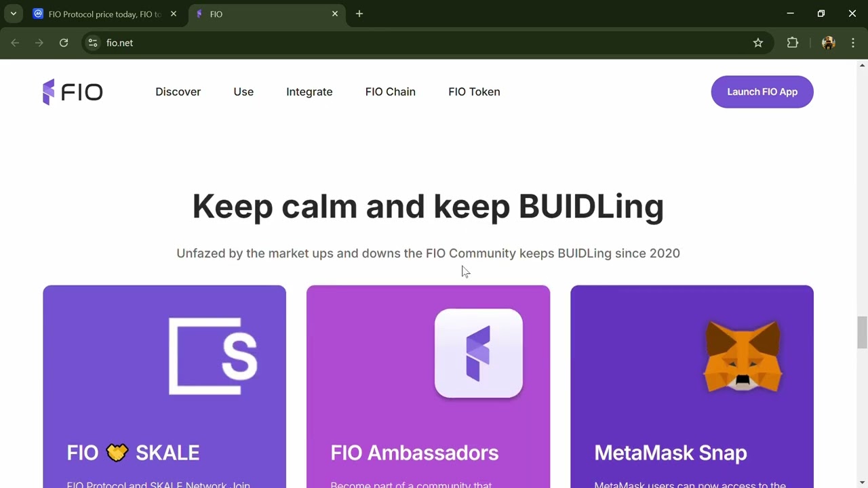Focus the fio.net address bar
This screenshot has width=868, height=488.
tap(427, 43)
